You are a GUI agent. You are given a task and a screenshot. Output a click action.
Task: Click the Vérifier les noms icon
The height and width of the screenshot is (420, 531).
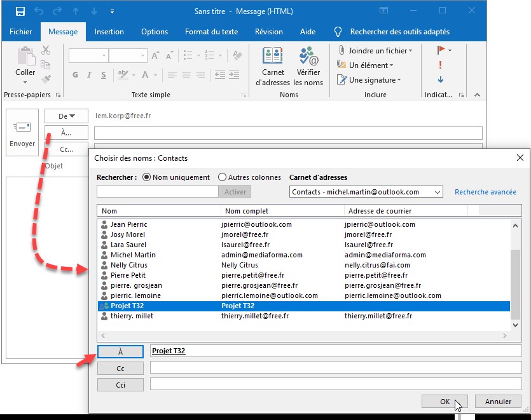tap(308, 66)
